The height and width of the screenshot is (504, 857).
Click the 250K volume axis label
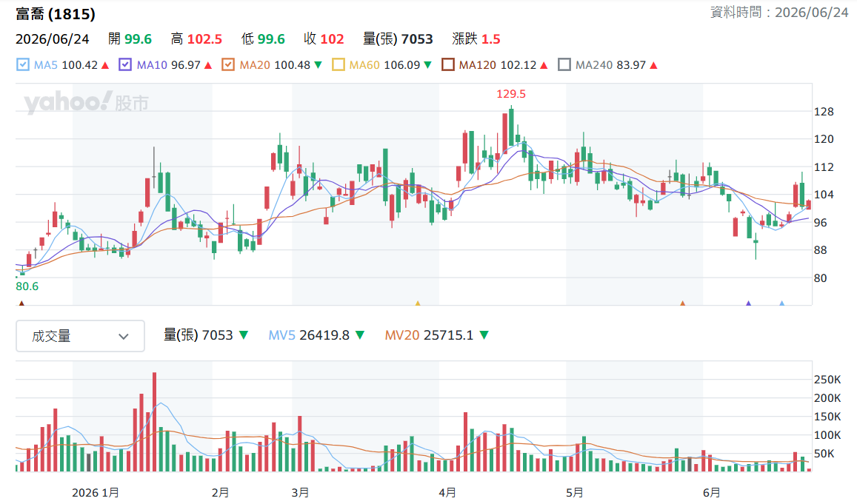pyautogui.click(x=827, y=380)
